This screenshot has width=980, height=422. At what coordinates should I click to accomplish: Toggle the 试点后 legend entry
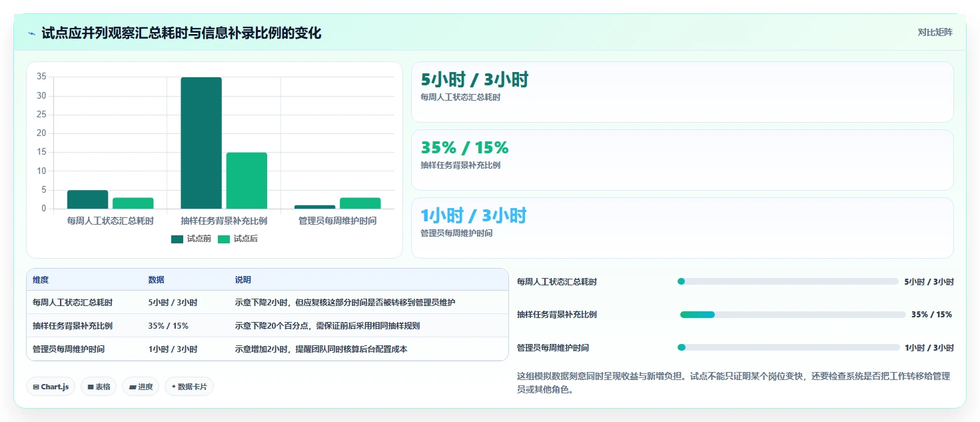tap(237, 239)
